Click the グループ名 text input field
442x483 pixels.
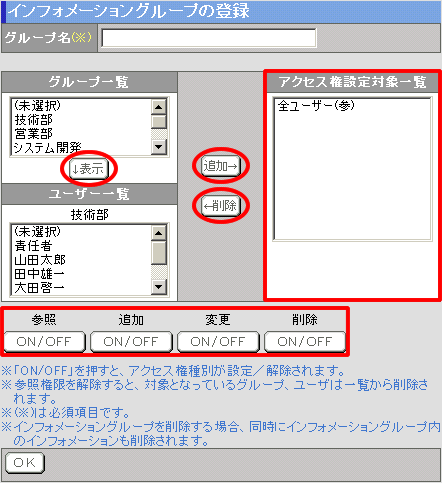tap(209, 38)
